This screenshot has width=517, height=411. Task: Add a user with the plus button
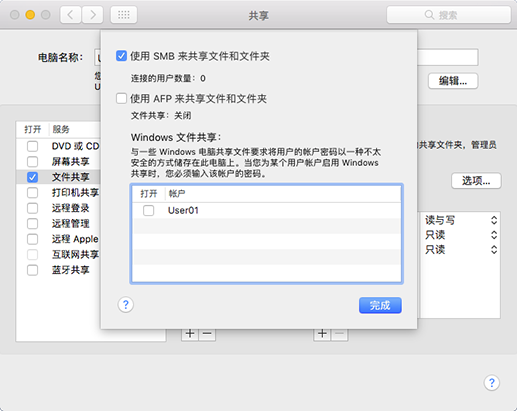[x=322, y=334]
